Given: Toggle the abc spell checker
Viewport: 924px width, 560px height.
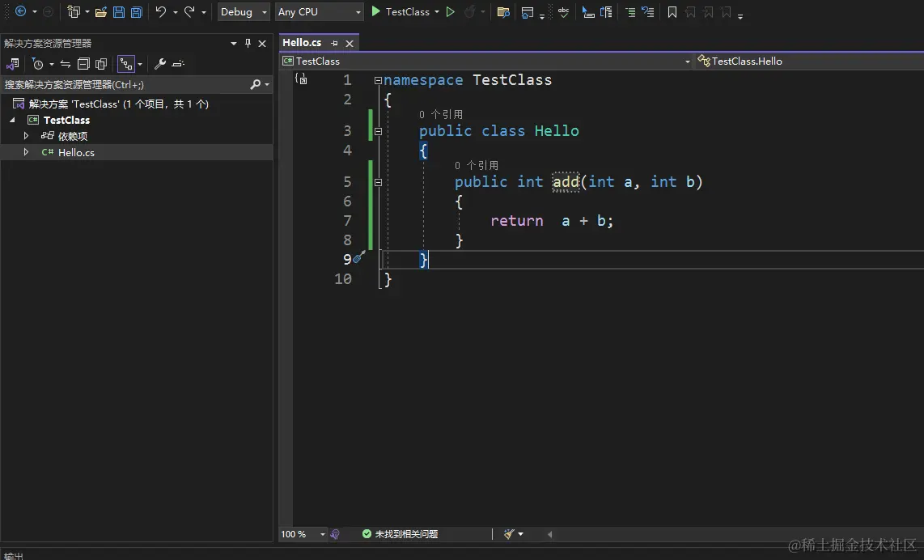Looking at the screenshot, I should coord(564,12).
